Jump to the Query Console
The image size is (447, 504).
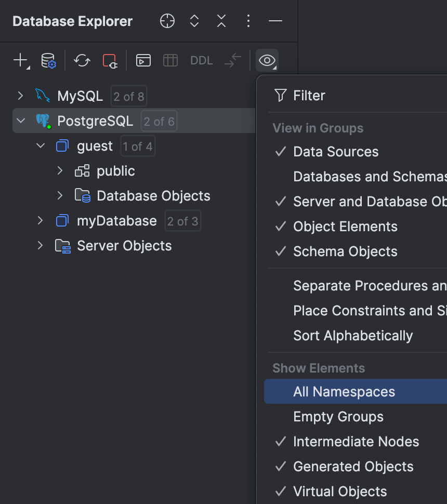pos(143,60)
